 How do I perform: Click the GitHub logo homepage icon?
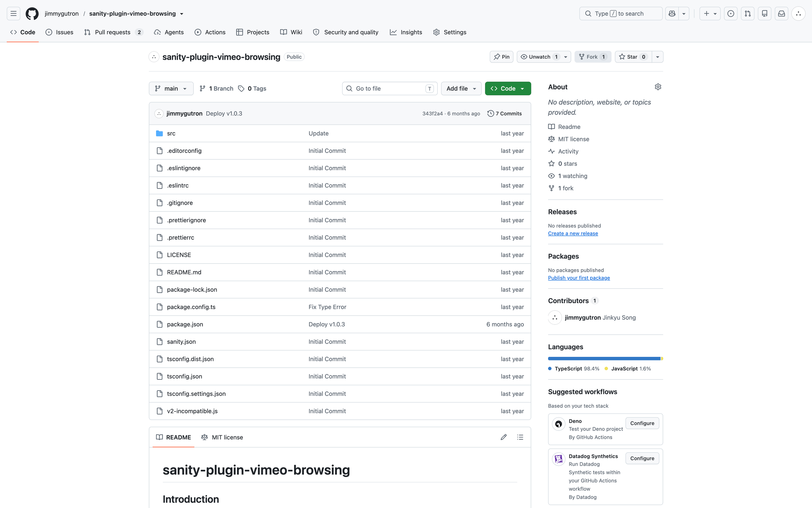[x=32, y=13]
